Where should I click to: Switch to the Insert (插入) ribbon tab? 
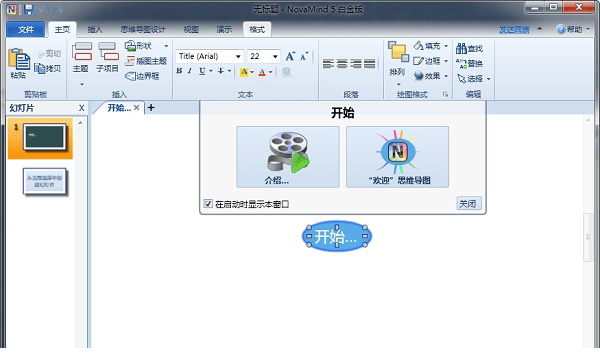click(x=95, y=29)
